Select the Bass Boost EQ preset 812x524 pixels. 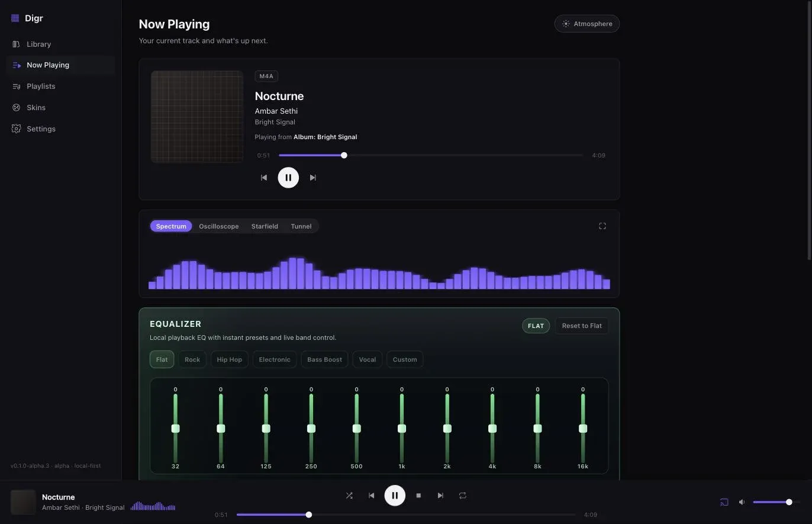point(324,359)
